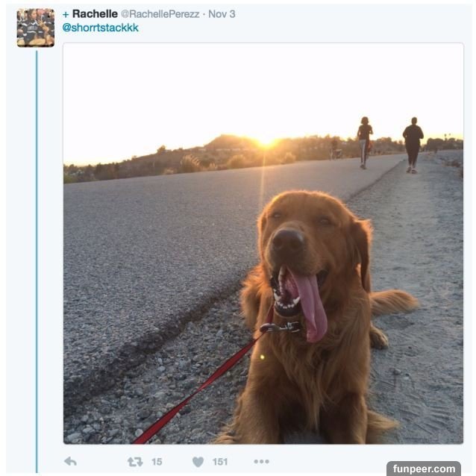The width and height of the screenshot is (476, 476).
Task: Click the display name Rachelle
Action: tap(95, 14)
